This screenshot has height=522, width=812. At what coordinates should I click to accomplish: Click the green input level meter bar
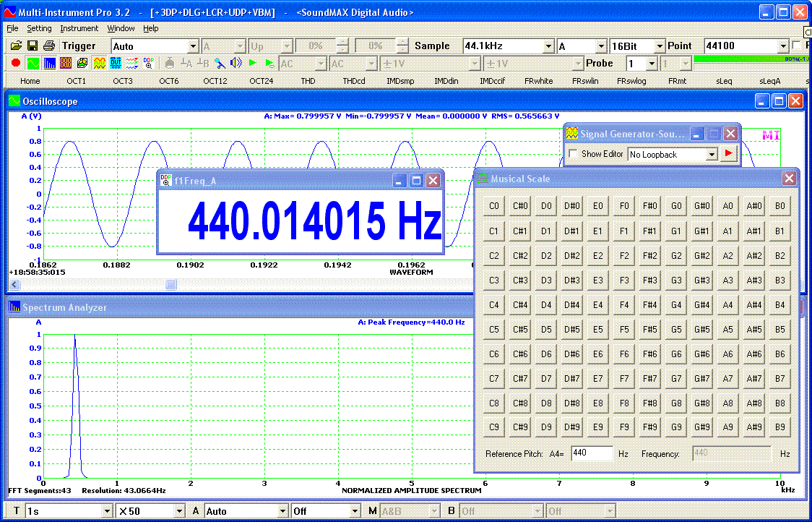[x=753, y=59]
